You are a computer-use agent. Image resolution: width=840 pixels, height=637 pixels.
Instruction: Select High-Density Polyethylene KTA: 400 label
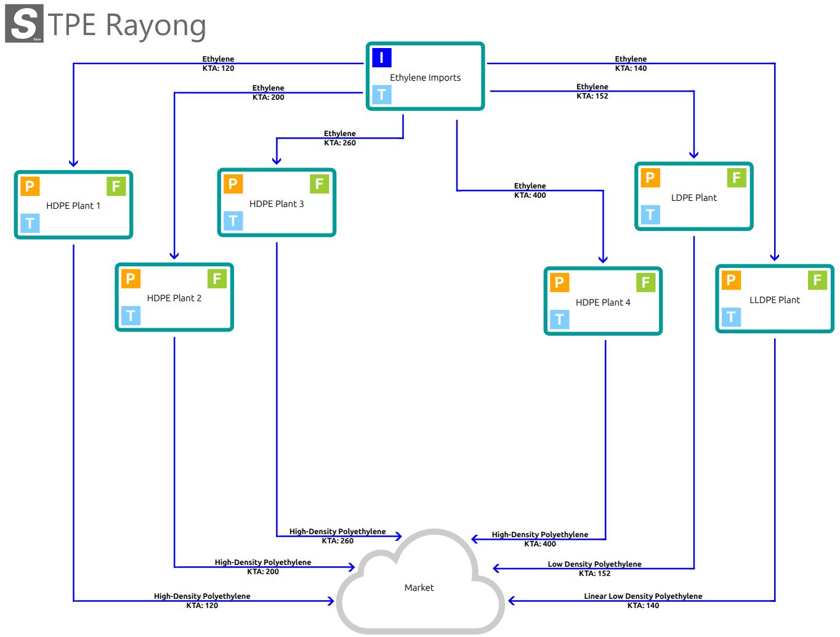(x=540, y=539)
